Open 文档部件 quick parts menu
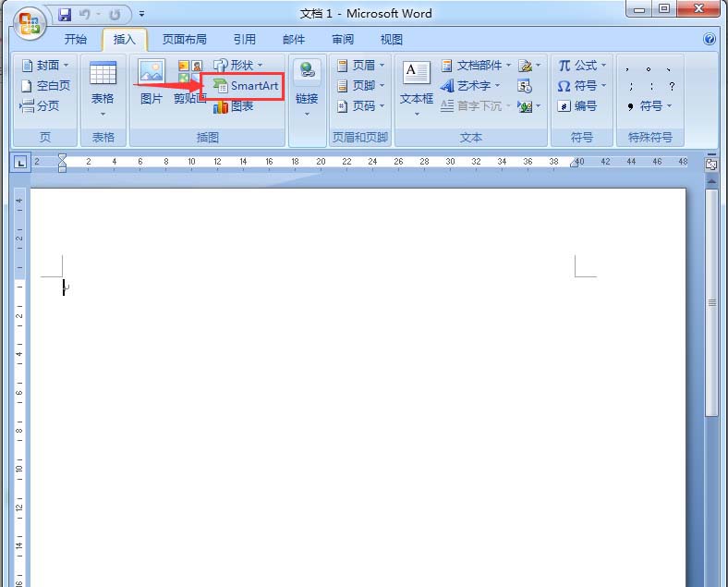The height and width of the screenshot is (587, 728). 476,66
